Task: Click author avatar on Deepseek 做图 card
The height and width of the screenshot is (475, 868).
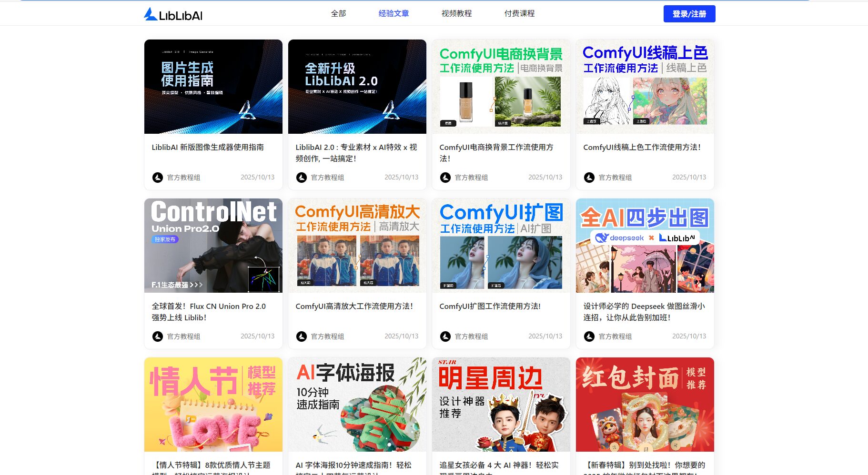Action: tap(589, 336)
